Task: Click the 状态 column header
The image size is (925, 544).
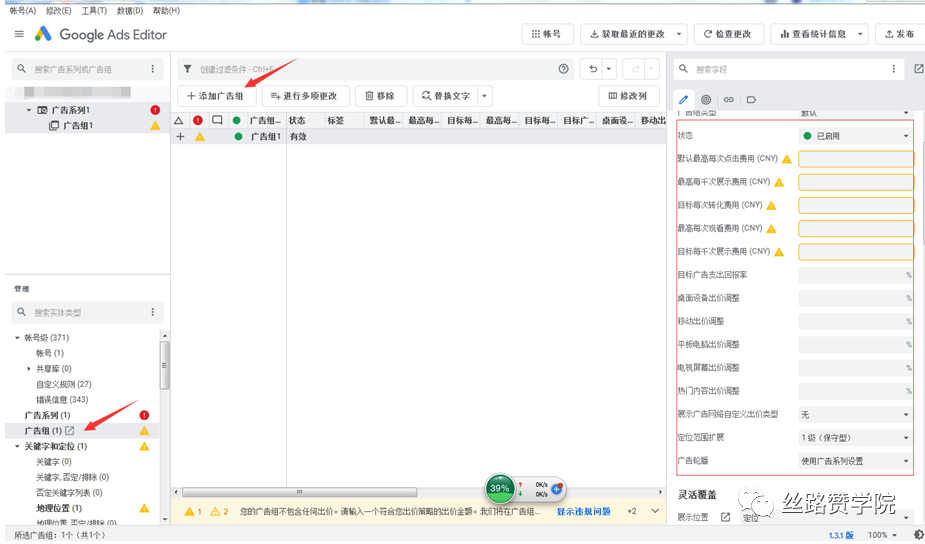Action: [x=297, y=120]
